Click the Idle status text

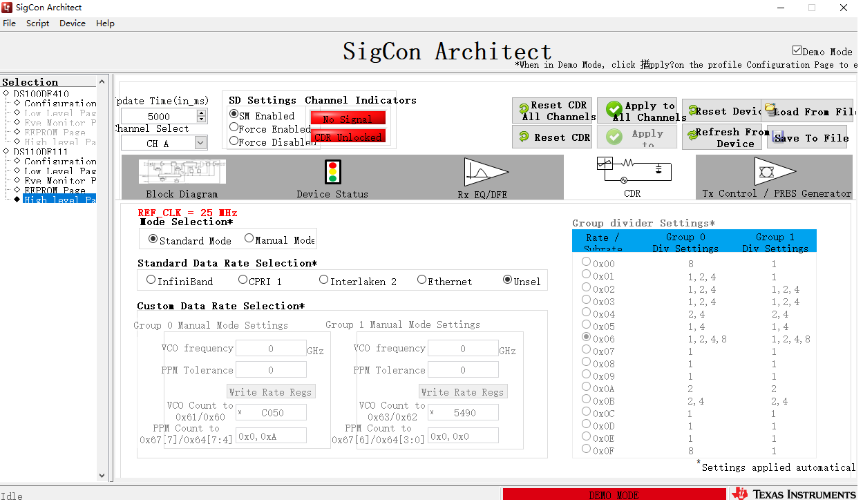12,496
